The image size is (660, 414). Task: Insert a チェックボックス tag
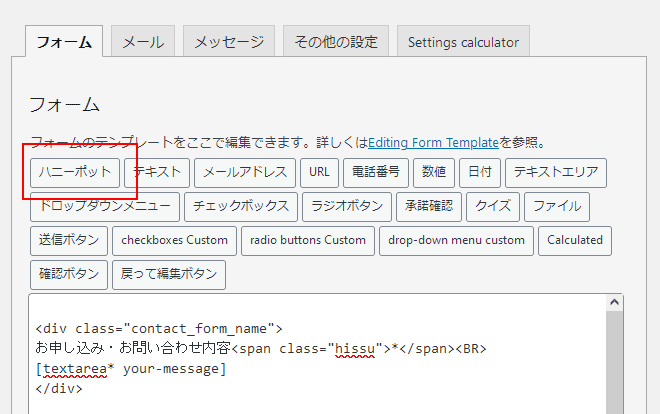[241, 207]
